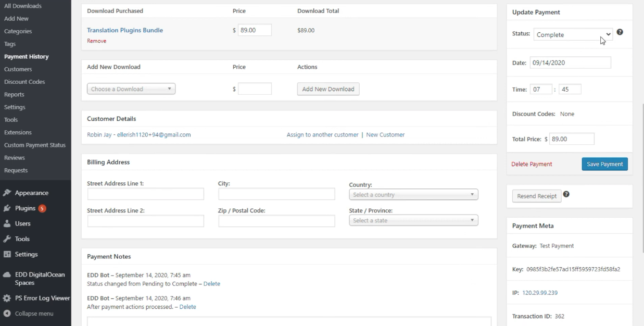Viewport: 644px width, 326px height.
Task: Click the Plugins plug icon
Action: [x=7, y=208]
